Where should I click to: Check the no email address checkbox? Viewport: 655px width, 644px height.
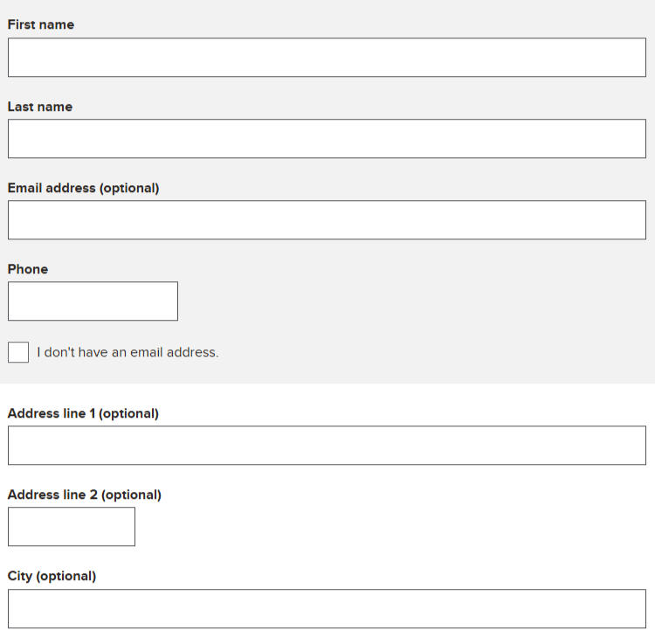pos(18,352)
